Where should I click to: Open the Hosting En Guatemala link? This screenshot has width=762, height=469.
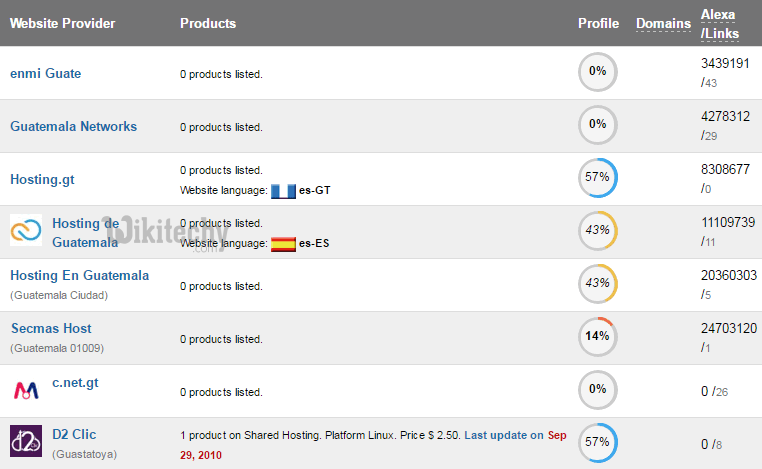point(80,275)
